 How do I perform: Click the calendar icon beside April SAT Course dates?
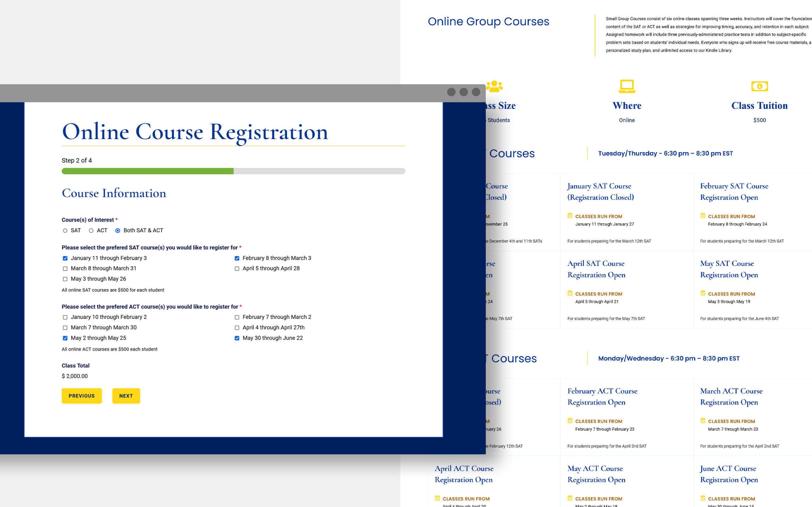(570, 293)
